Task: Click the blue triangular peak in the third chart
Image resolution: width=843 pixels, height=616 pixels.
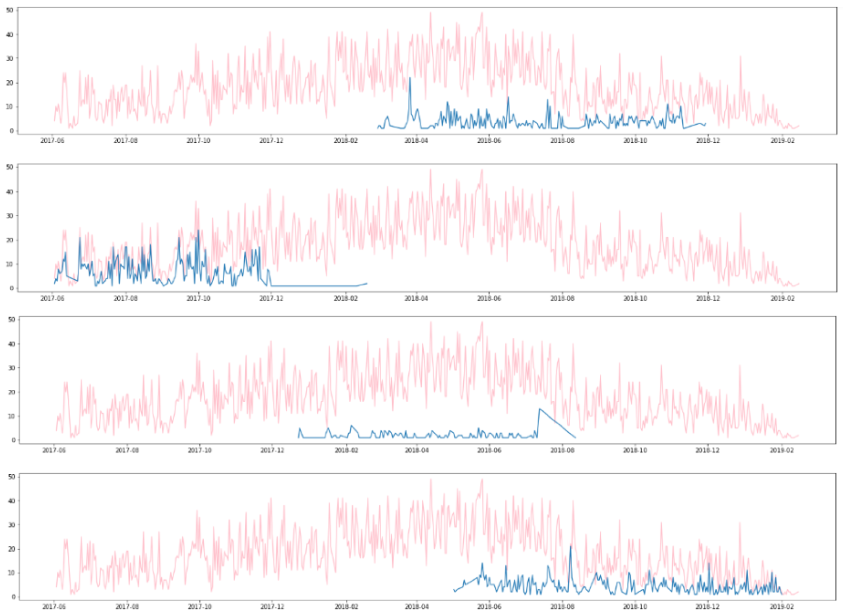Action: coord(540,409)
